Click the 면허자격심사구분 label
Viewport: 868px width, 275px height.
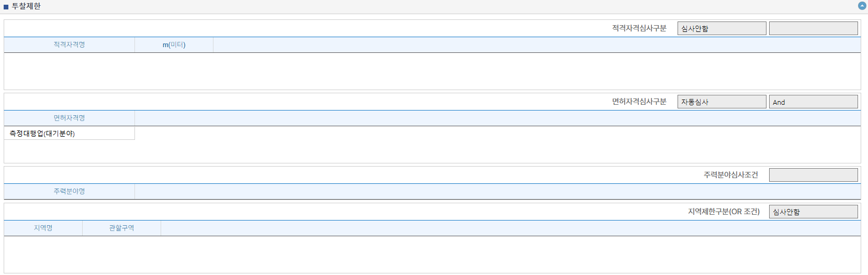tap(639, 102)
